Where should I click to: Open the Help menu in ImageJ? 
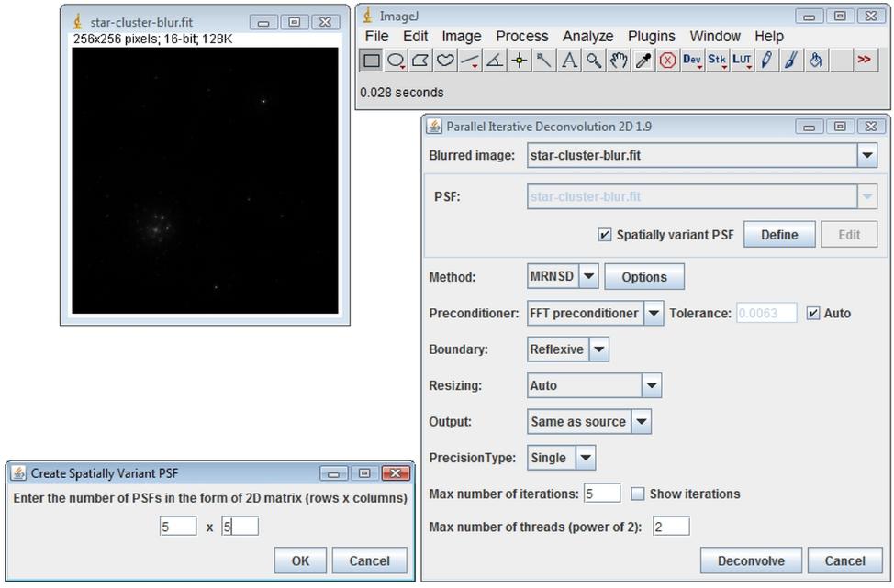(x=769, y=36)
